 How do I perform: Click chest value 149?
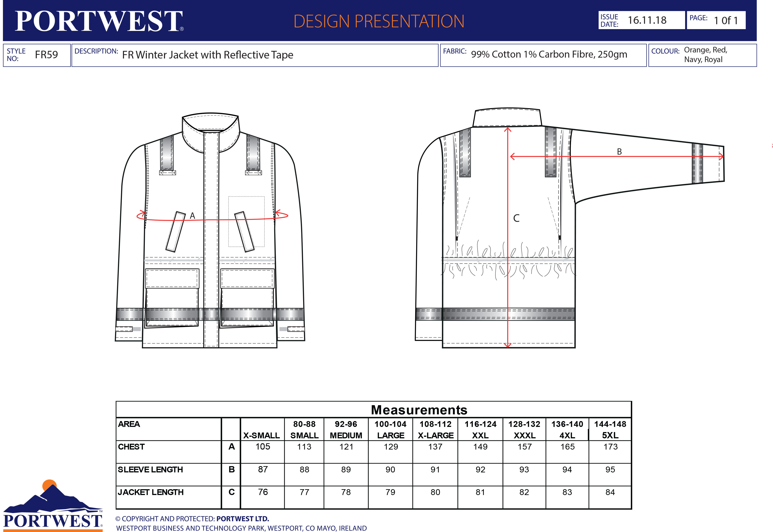(480, 447)
